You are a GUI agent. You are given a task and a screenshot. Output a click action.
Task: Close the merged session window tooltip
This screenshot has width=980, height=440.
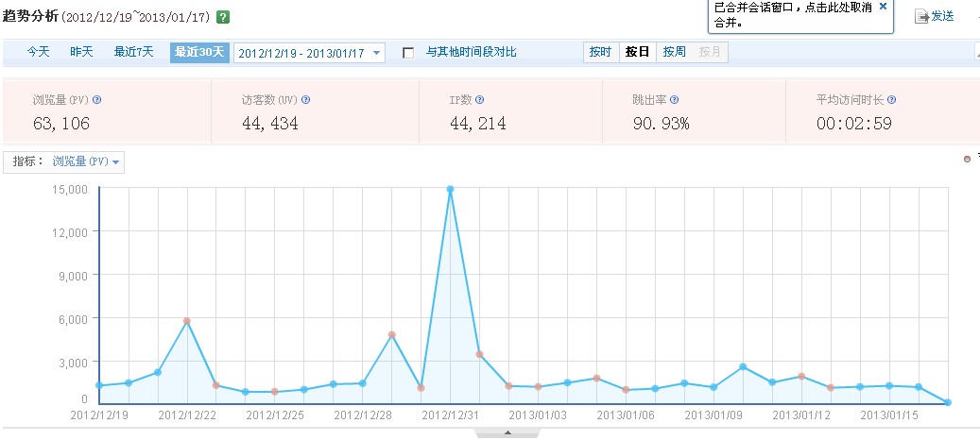[x=883, y=7]
